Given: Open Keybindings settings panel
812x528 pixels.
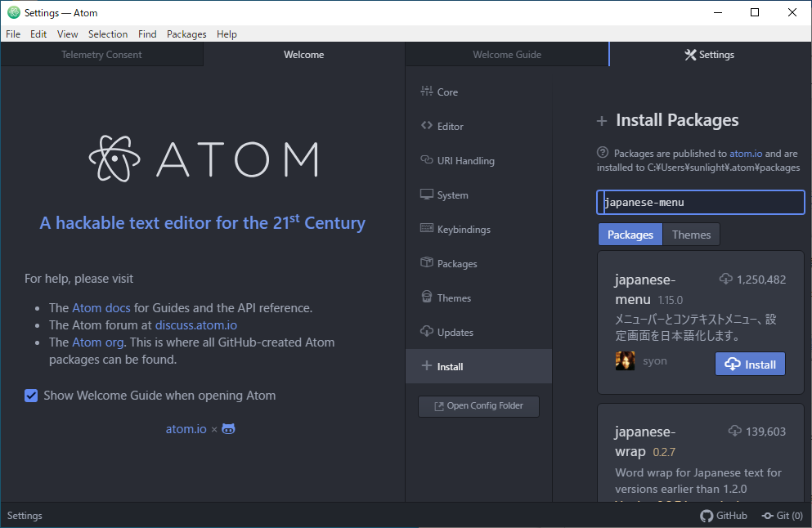Looking at the screenshot, I should click(464, 230).
